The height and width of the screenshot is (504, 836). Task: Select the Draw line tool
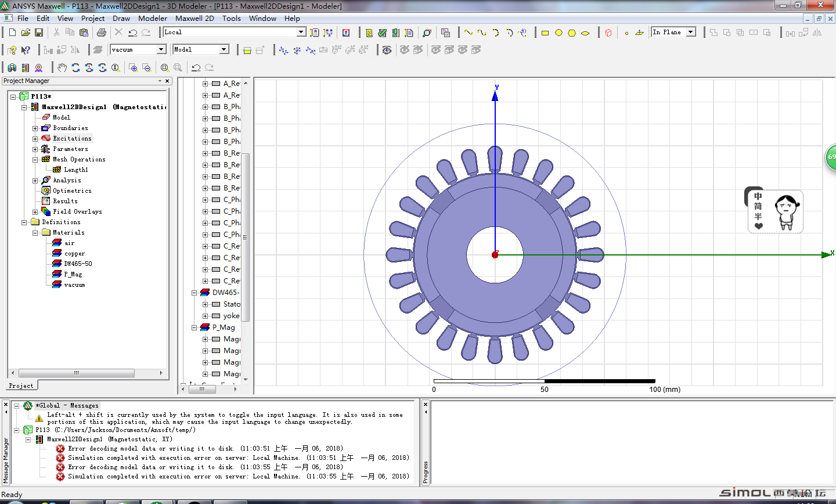(469, 33)
